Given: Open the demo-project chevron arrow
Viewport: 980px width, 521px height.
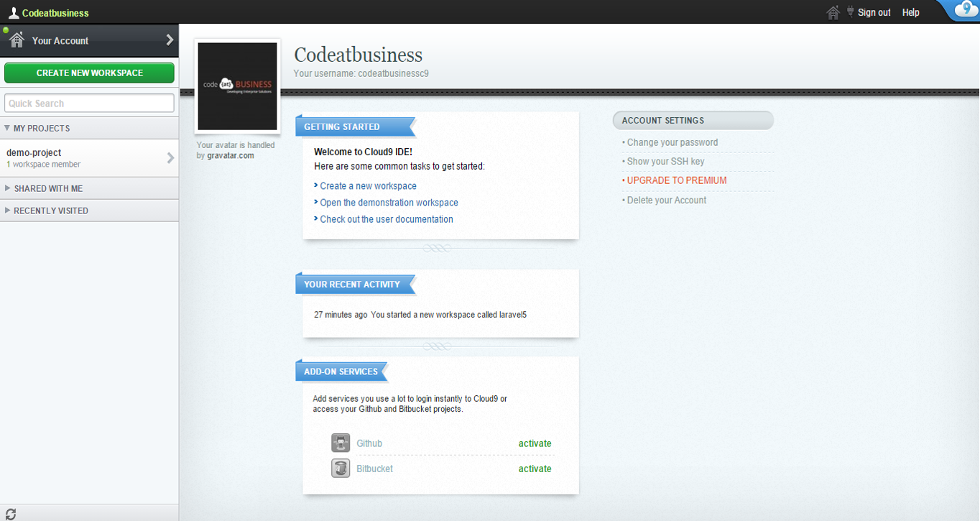Looking at the screenshot, I should coord(170,158).
